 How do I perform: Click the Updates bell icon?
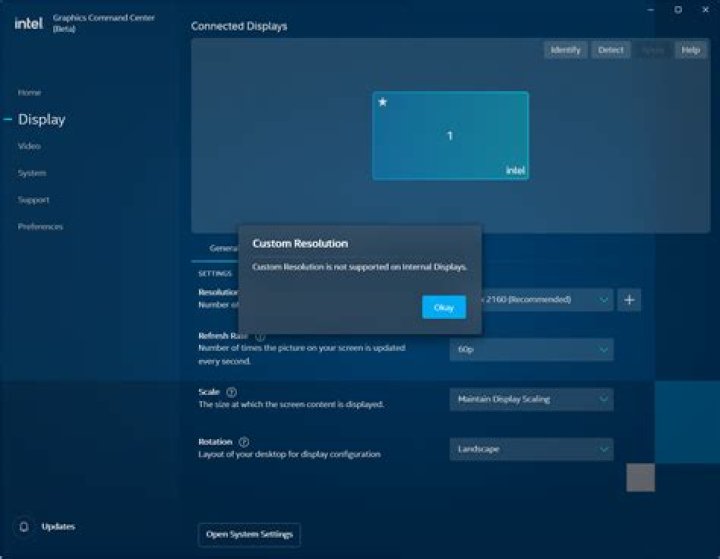(24, 526)
